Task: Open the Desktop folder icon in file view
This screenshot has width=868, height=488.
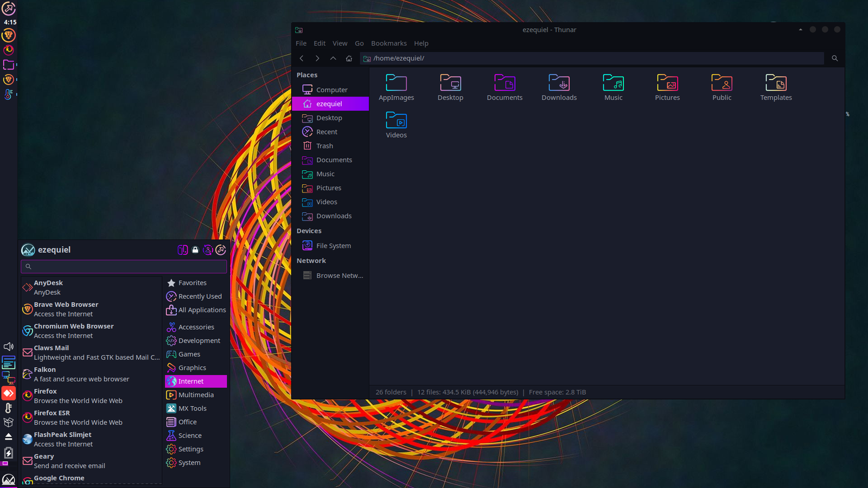Action: click(x=450, y=87)
